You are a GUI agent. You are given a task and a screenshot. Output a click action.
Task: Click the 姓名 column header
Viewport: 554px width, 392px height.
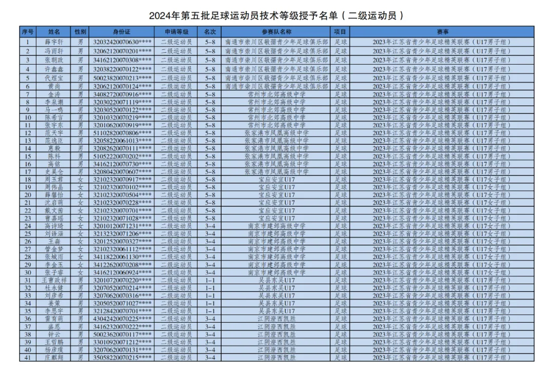(x=54, y=31)
